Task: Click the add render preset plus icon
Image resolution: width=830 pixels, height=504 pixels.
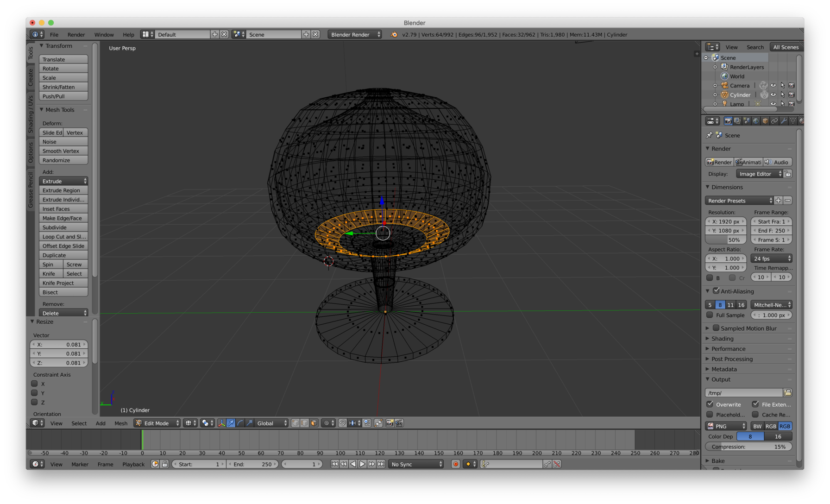Action: (779, 201)
